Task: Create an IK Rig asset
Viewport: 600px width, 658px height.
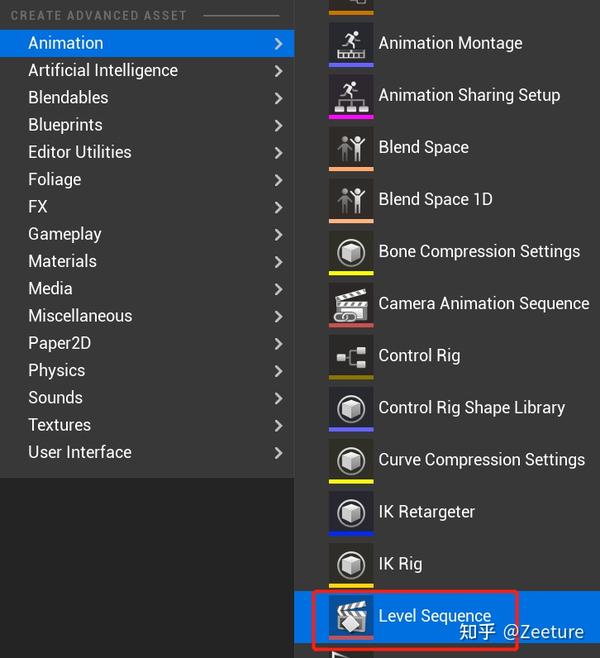Action: tap(400, 563)
